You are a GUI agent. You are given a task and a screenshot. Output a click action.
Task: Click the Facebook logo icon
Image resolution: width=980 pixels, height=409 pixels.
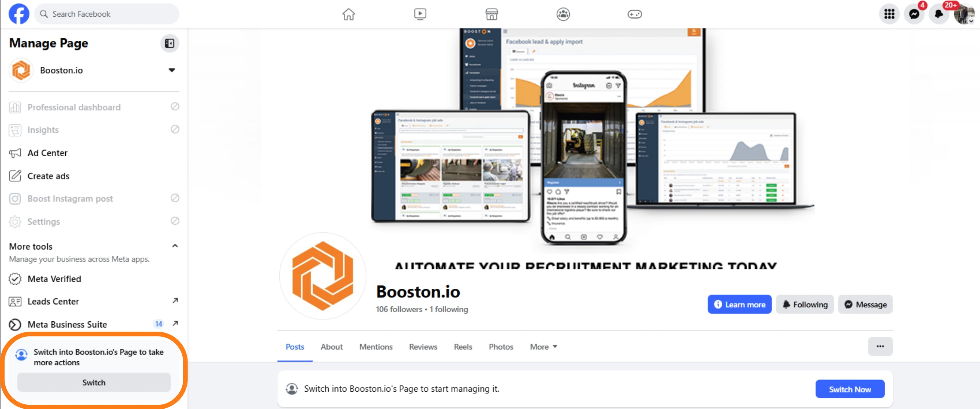pos(19,14)
